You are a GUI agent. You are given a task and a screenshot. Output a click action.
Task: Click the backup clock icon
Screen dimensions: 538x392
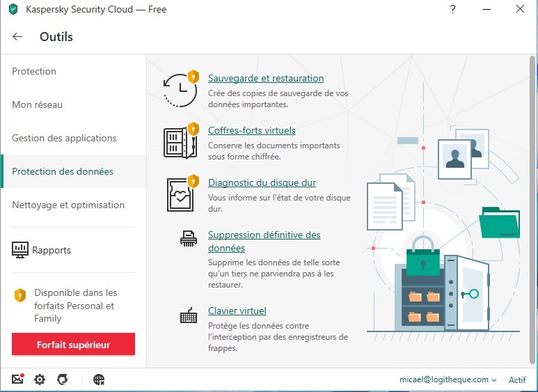tap(179, 91)
